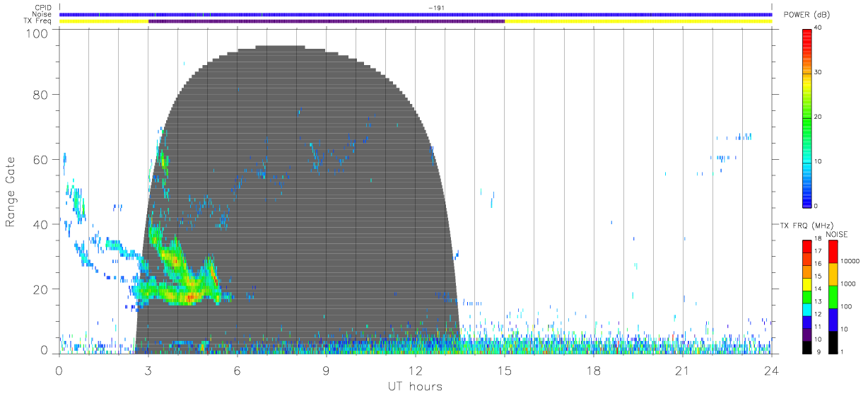This screenshot has width=868, height=401.
Task: Click the '100' tick on the Range Gate axis
Action: click(38, 33)
